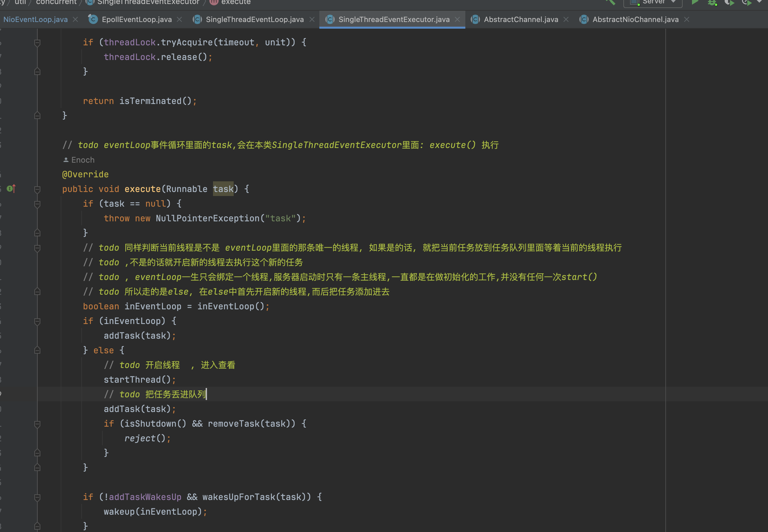Click the execute method name in declaration

pos(143,189)
